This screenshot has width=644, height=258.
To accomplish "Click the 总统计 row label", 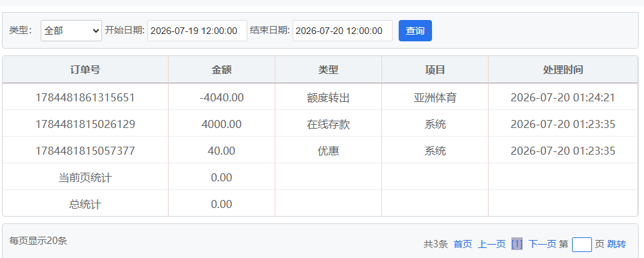I will coord(85,205).
